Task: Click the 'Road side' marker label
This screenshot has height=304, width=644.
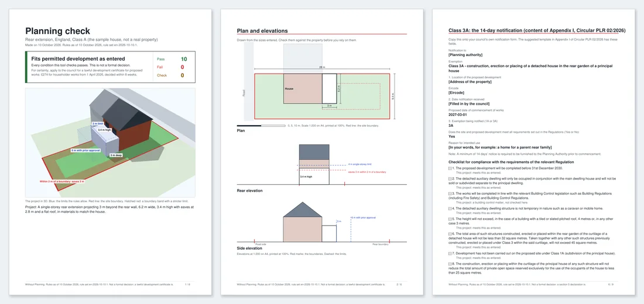Action: tap(261, 244)
